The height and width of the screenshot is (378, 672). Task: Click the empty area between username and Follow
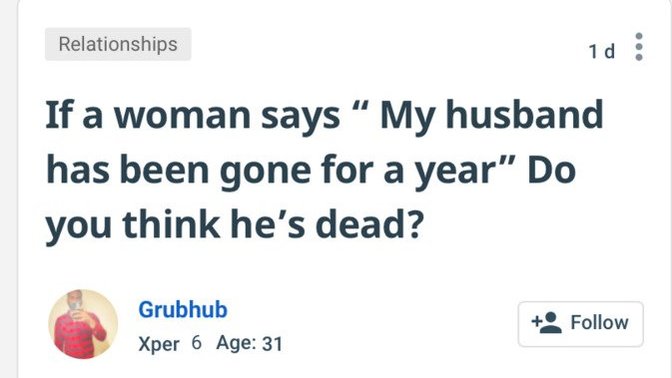tap(399, 324)
